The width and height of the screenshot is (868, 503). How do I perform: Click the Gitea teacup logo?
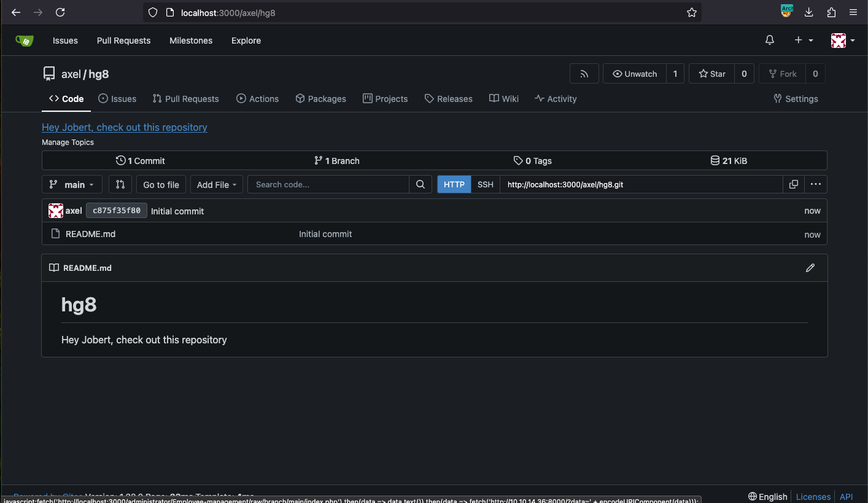(25, 41)
